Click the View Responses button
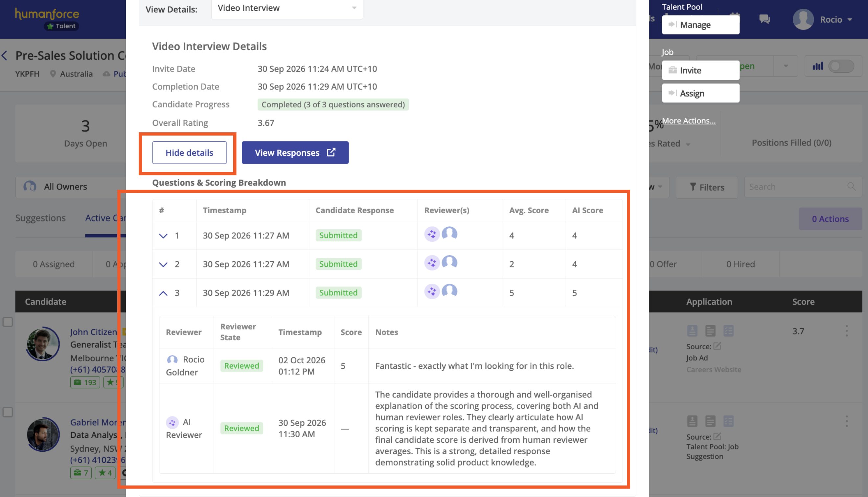The height and width of the screenshot is (497, 868). click(x=295, y=152)
